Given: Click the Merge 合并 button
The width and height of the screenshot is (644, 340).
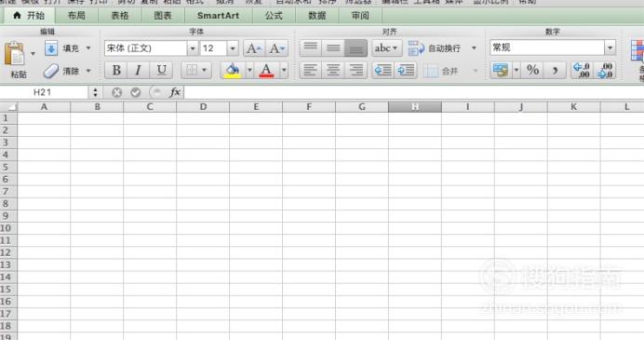Looking at the screenshot, I should pyautogui.click(x=441, y=71).
